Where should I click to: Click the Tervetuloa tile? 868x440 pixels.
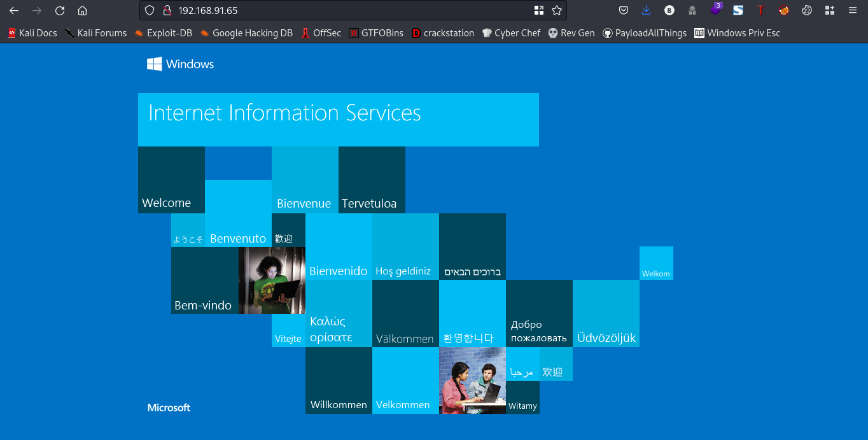point(372,180)
